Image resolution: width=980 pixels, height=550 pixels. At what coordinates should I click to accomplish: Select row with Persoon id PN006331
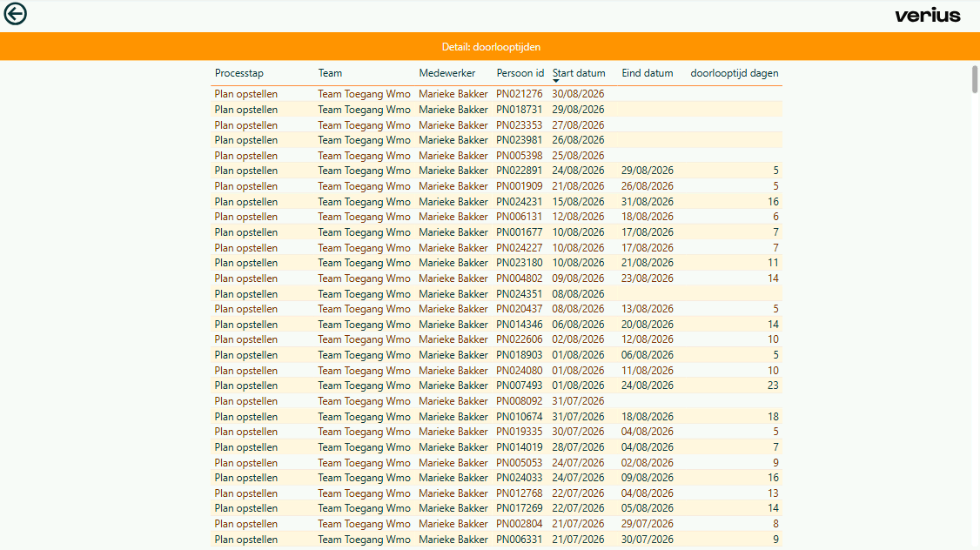tap(496, 540)
